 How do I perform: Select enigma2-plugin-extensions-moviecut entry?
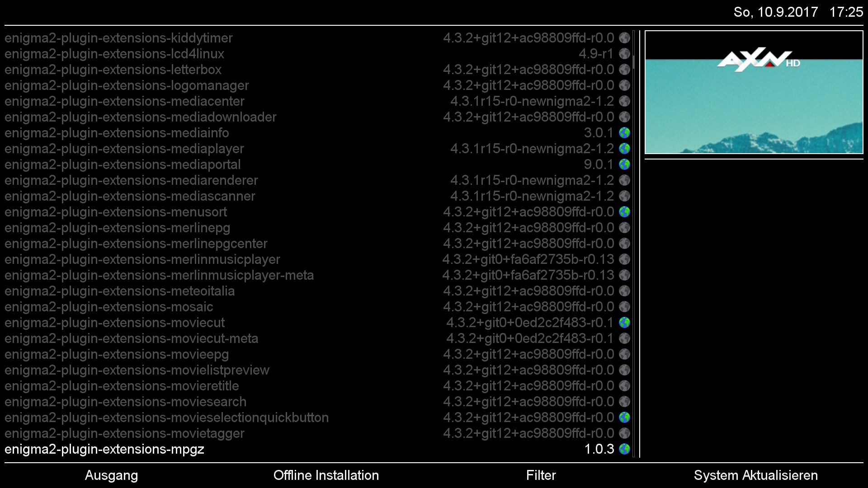coord(317,323)
